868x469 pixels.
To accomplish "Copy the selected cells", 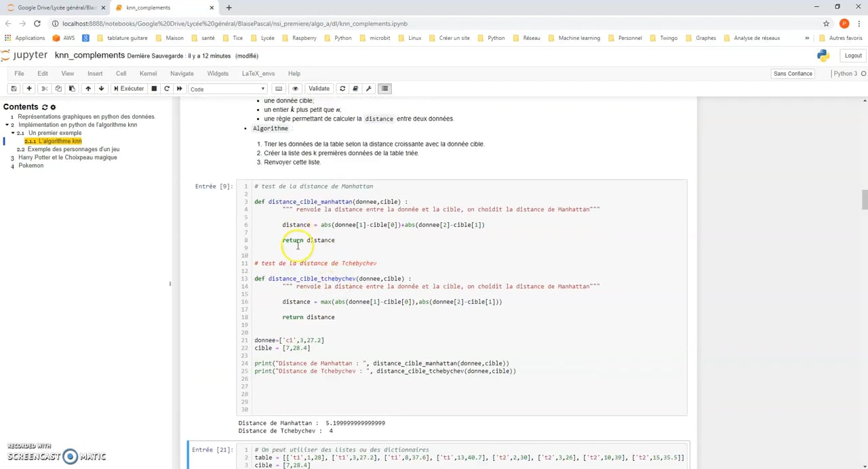I will (x=58, y=89).
